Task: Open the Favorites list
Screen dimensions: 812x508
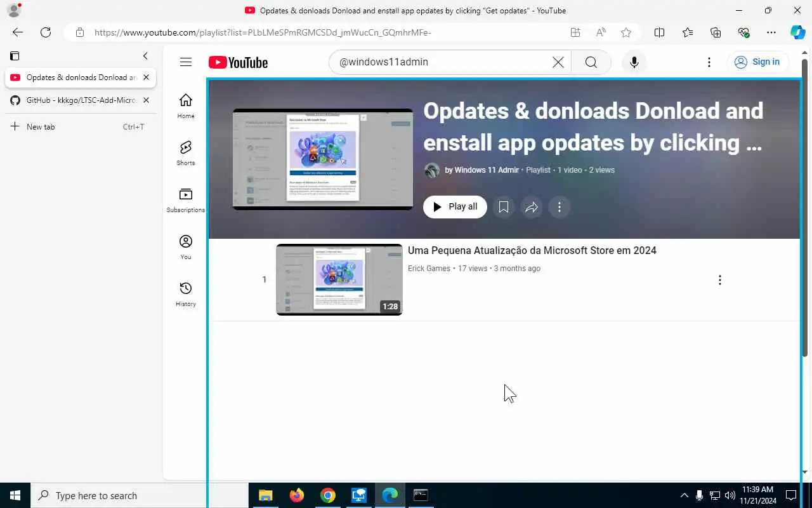Action: [x=688, y=32]
